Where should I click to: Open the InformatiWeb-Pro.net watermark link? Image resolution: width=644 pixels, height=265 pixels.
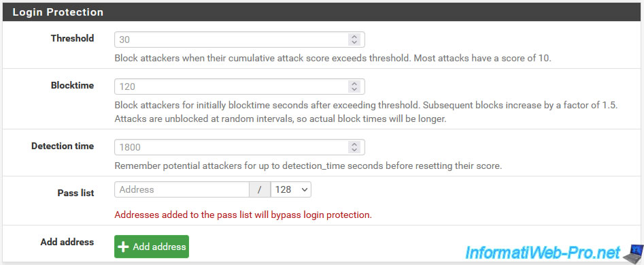(x=543, y=252)
